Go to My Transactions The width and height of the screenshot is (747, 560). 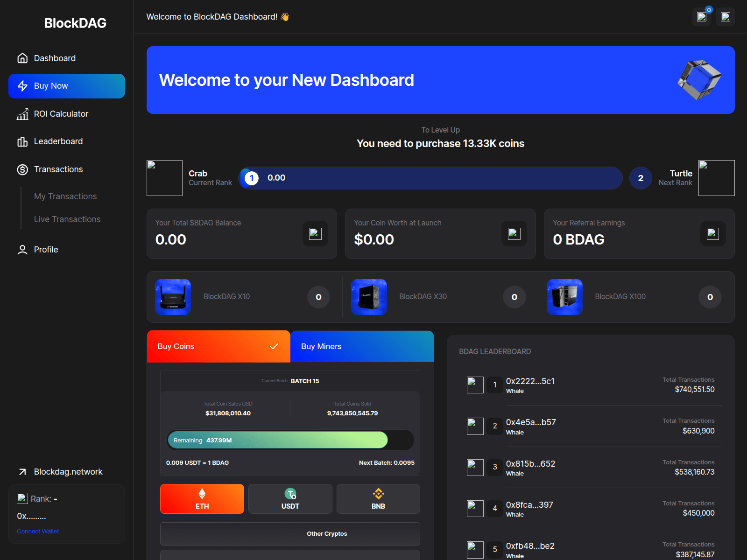[65, 196]
